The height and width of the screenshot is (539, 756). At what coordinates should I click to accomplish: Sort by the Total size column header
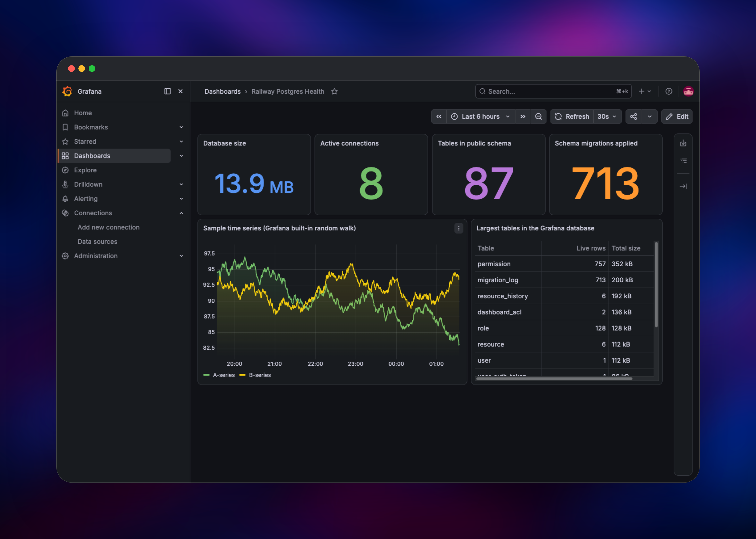pyautogui.click(x=626, y=248)
